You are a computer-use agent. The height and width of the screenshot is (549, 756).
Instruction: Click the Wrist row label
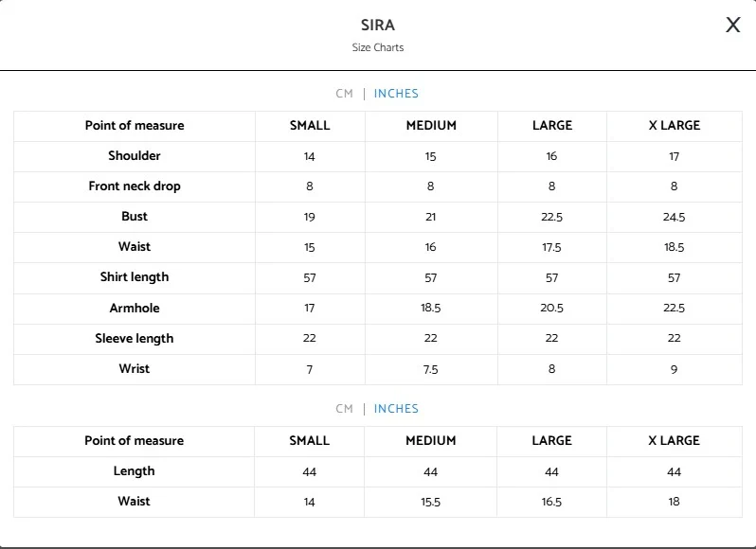coord(135,368)
